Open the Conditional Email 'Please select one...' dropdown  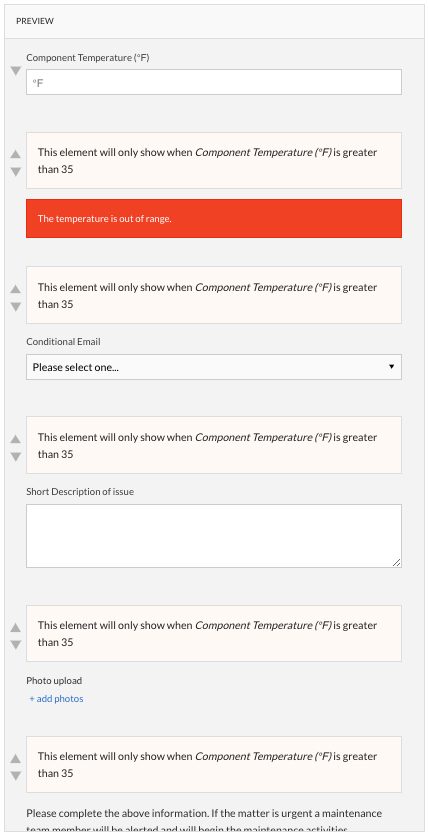click(x=214, y=367)
